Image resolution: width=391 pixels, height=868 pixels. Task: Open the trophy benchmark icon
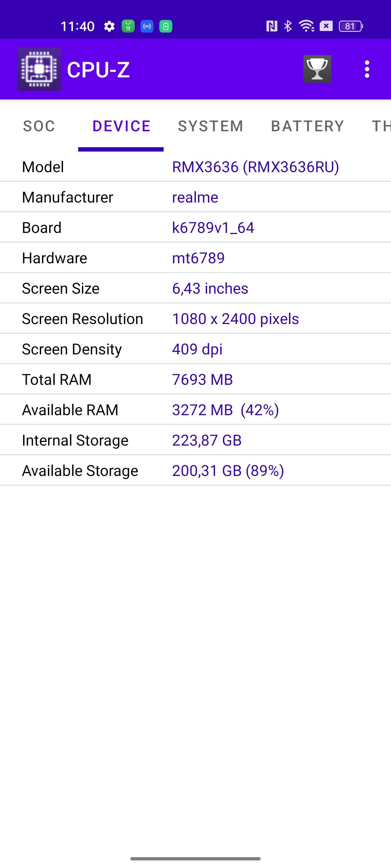coord(317,69)
